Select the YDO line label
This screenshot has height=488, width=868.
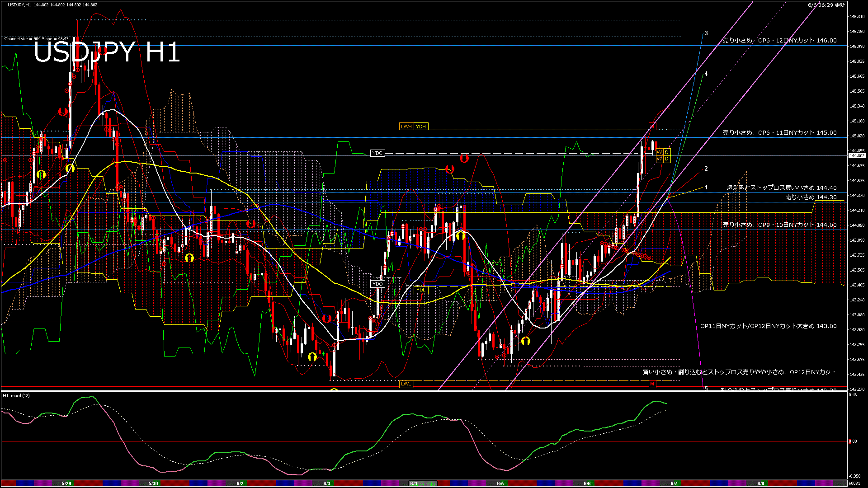pos(377,284)
